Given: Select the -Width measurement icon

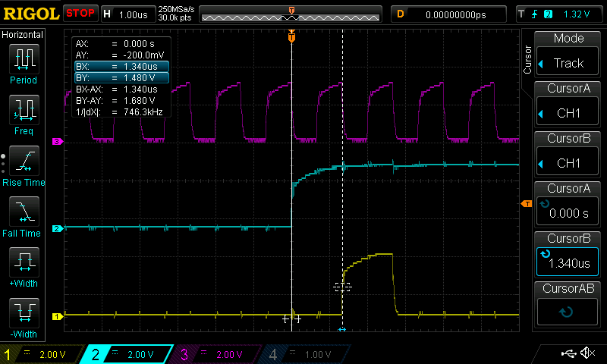Looking at the screenshot, I should [x=24, y=312].
